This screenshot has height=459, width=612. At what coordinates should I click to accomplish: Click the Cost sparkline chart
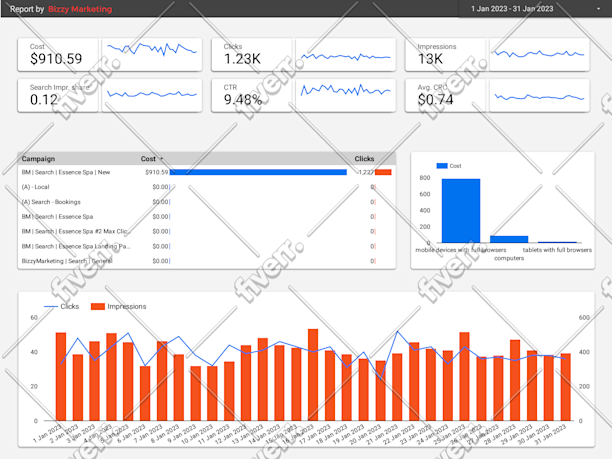click(x=152, y=55)
